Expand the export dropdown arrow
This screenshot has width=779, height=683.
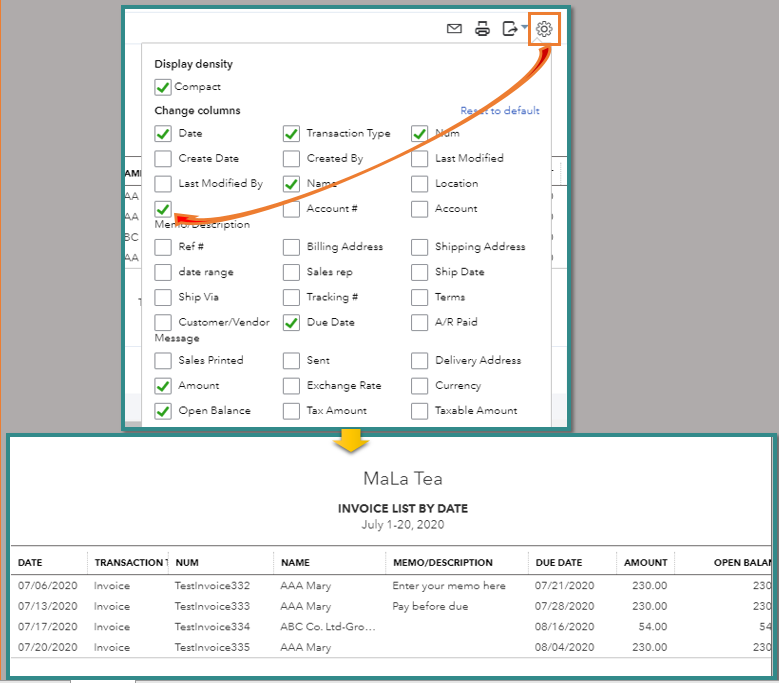pyautogui.click(x=525, y=27)
